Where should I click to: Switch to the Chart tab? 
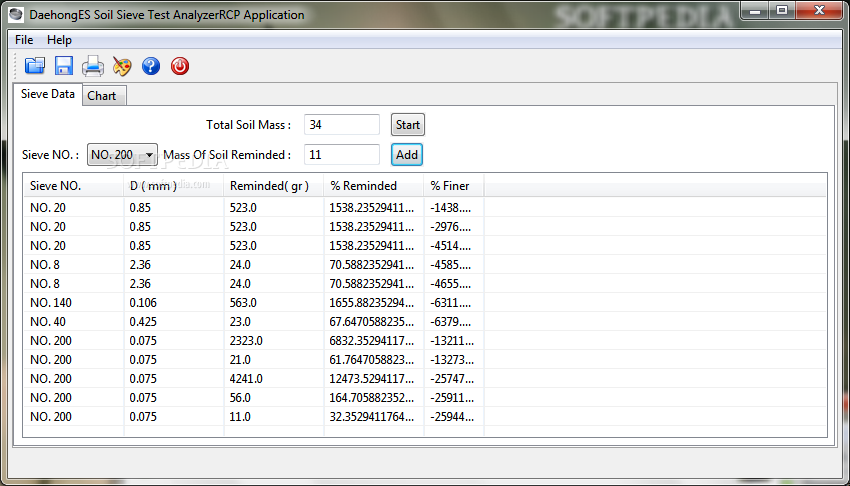pos(102,96)
